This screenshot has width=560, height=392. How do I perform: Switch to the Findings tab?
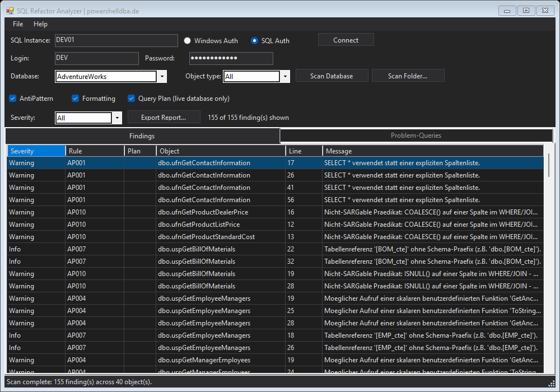(142, 136)
